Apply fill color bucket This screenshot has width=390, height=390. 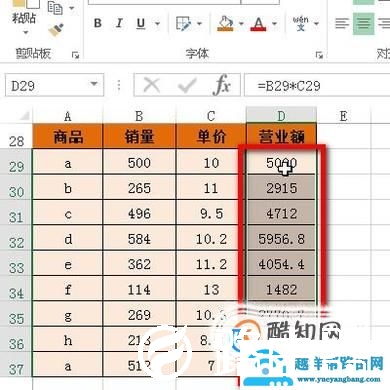point(225,23)
